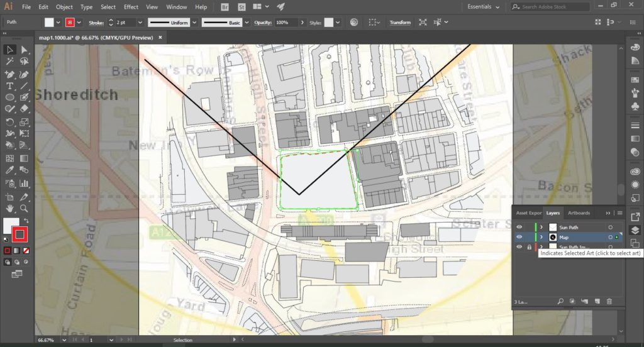Select the Column Graph tool
644x347 pixels.
pos(25,183)
